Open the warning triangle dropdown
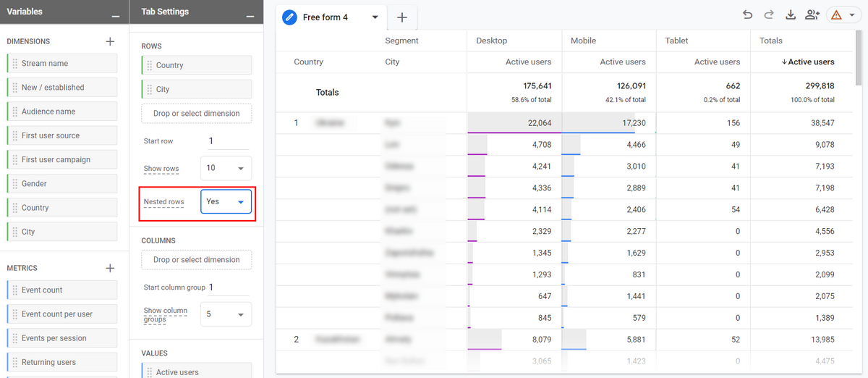 (843, 15)
